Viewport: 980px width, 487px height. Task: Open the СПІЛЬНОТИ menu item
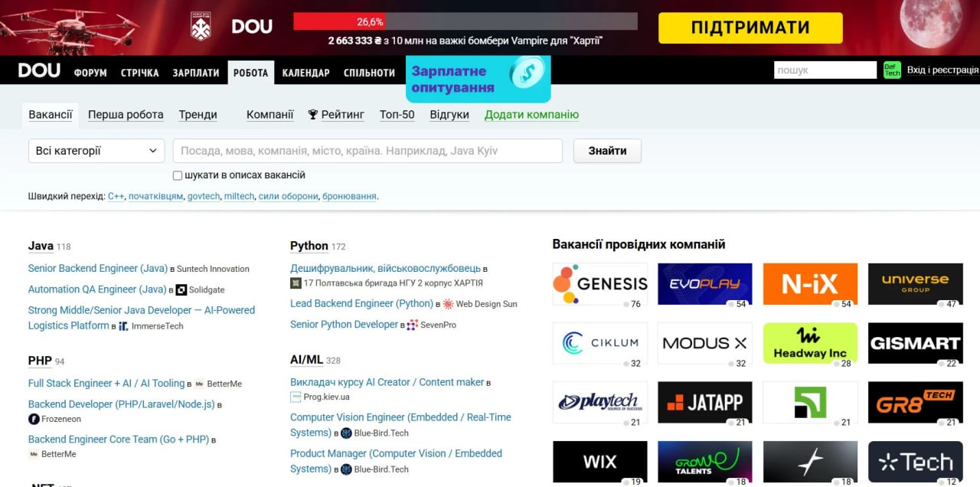[369, 73]
